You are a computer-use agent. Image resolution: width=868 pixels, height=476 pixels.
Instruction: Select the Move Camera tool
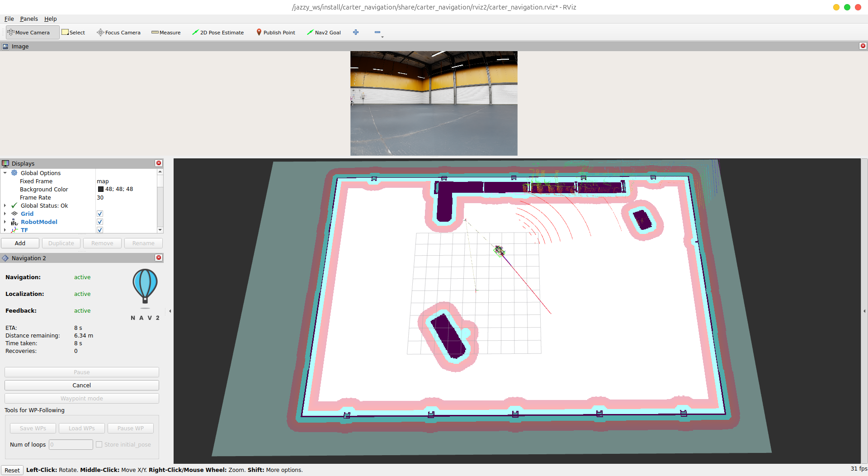32,33
